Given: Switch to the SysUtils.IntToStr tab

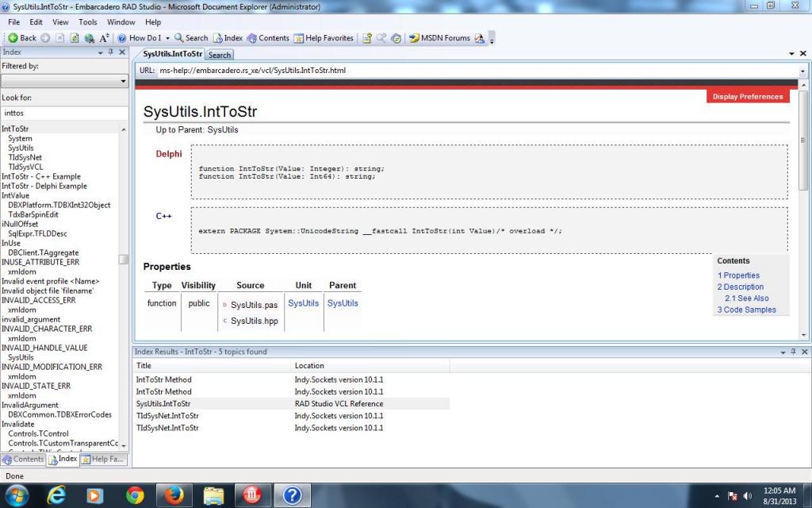Looking at the screenshot, I should 172,54.
